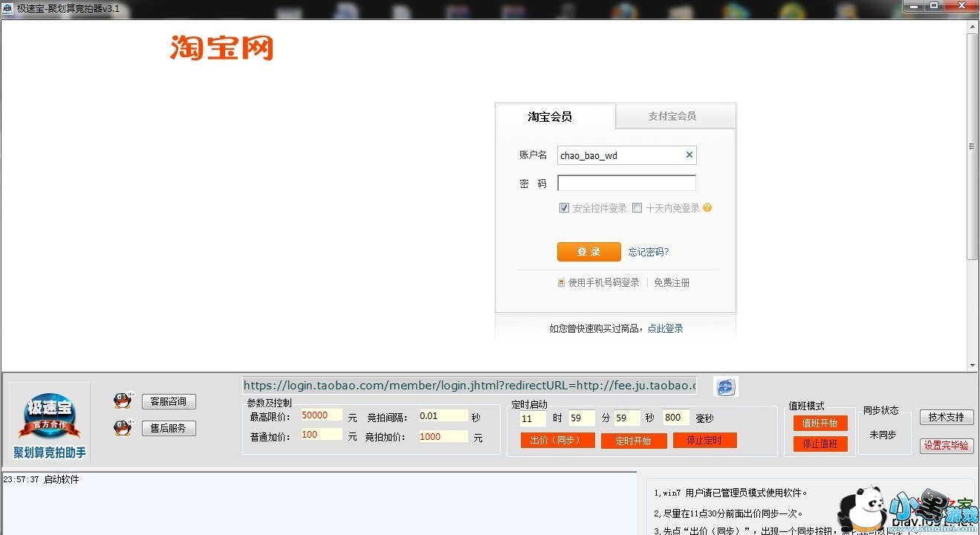Click the seconds field before 秒

coord(627,418)
